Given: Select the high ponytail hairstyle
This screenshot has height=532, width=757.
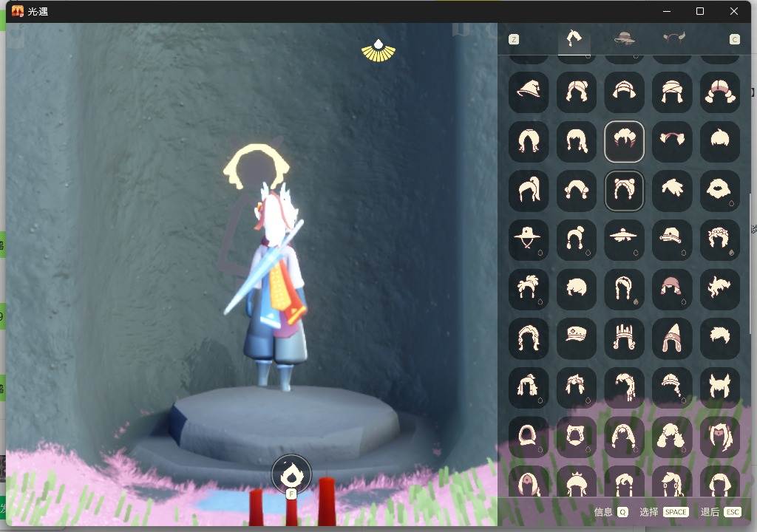Looking at the screenshot, I should point(529,191).
